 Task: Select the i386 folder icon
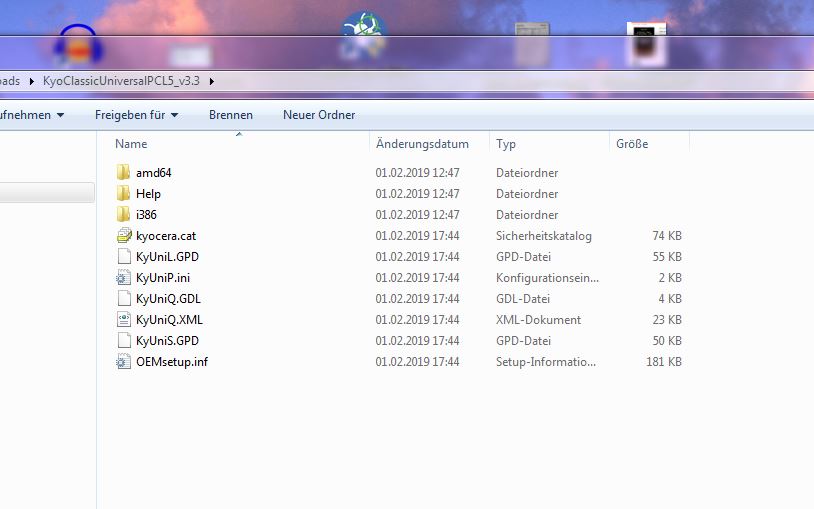tap(124, 215)
